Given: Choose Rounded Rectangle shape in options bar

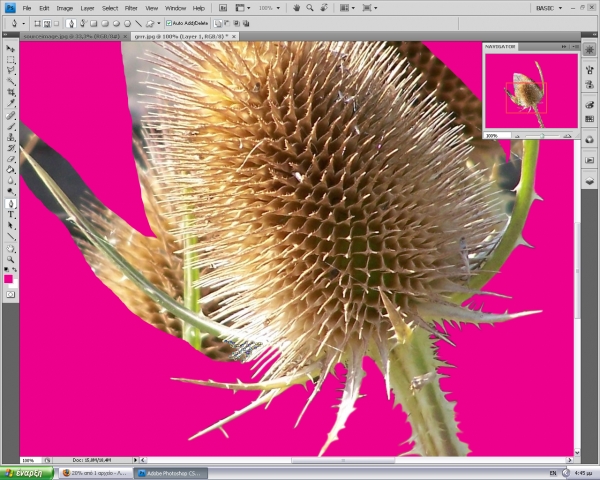Looking at the screenshot, I should (x=105, y=23).
